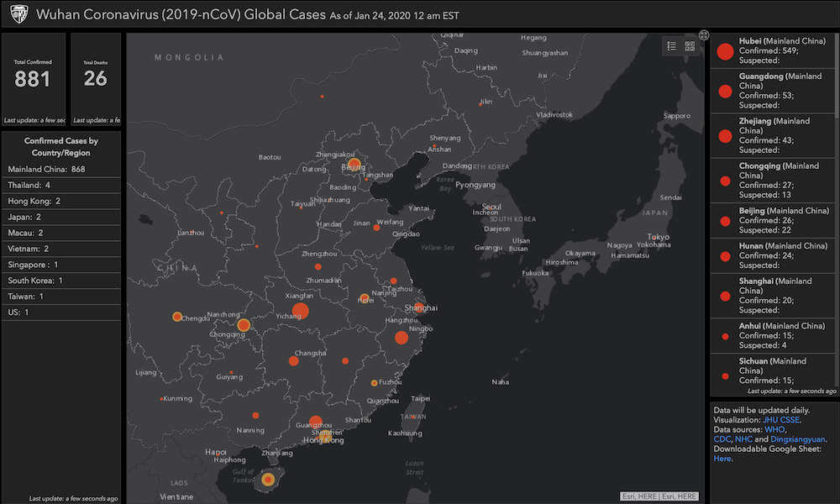Image resolution: width=840 pixels, height=504 pixels.
Task: Click the Hong Kong case marker
Action: 325,437
